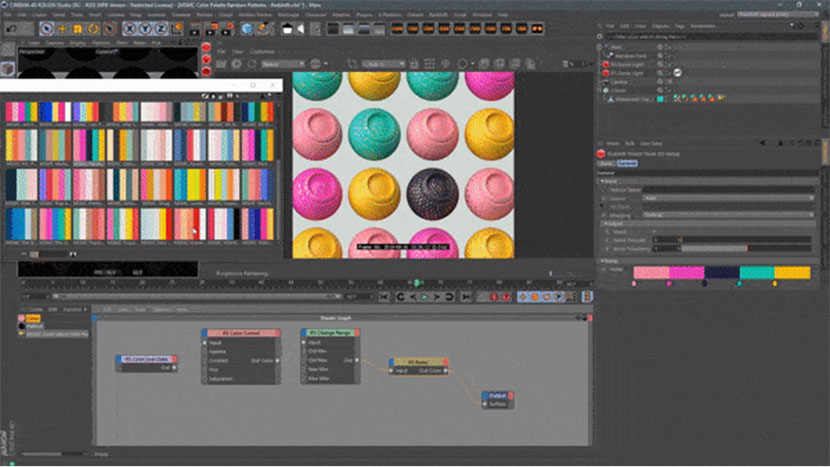This screenshot has height=467, width=830.
Task: Select the Rotate tool
Action: click(94, 29)
